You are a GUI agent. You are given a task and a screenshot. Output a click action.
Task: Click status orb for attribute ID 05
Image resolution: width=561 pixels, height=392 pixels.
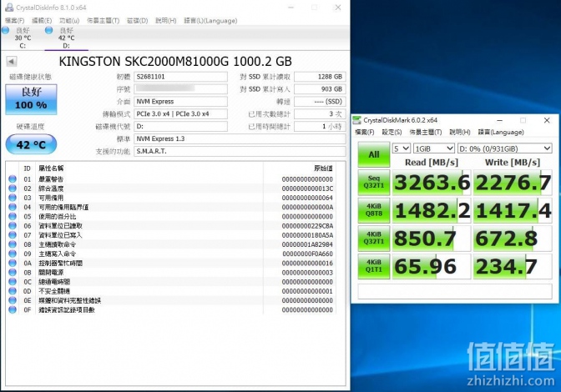(13, 216)
